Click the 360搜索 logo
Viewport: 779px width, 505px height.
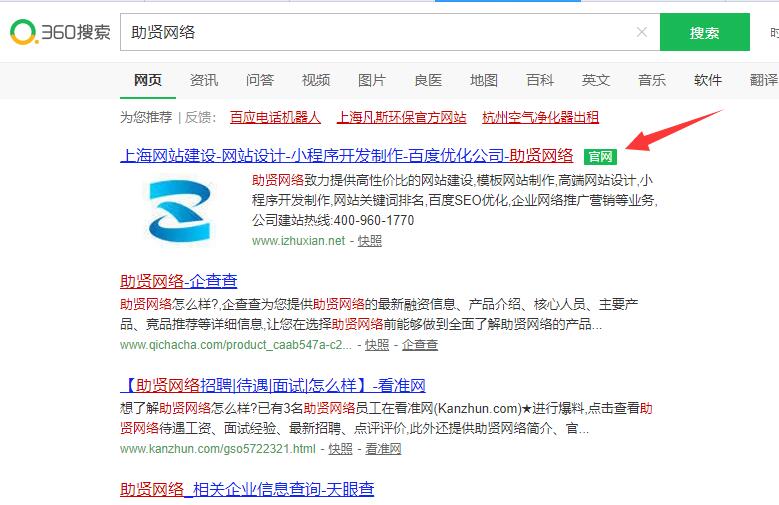60,32
